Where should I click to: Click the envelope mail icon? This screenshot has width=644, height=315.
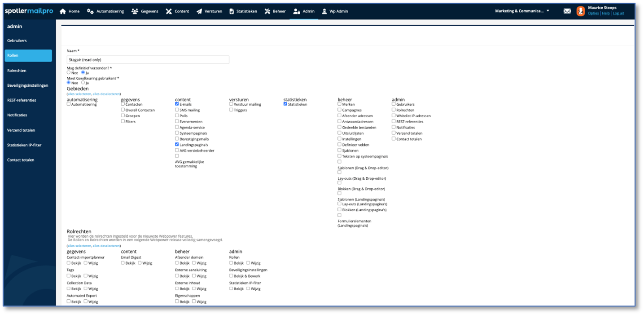[567, 11]
